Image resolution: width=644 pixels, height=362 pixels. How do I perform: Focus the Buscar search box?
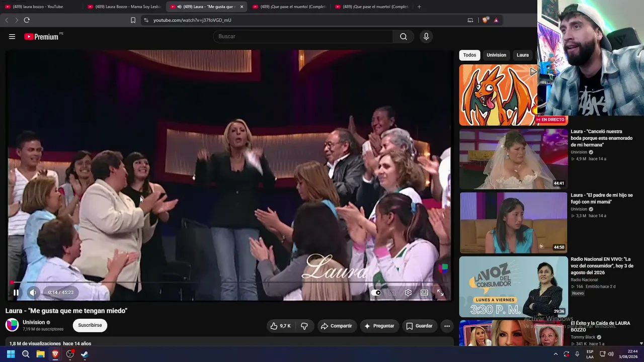tap(303, 37)
